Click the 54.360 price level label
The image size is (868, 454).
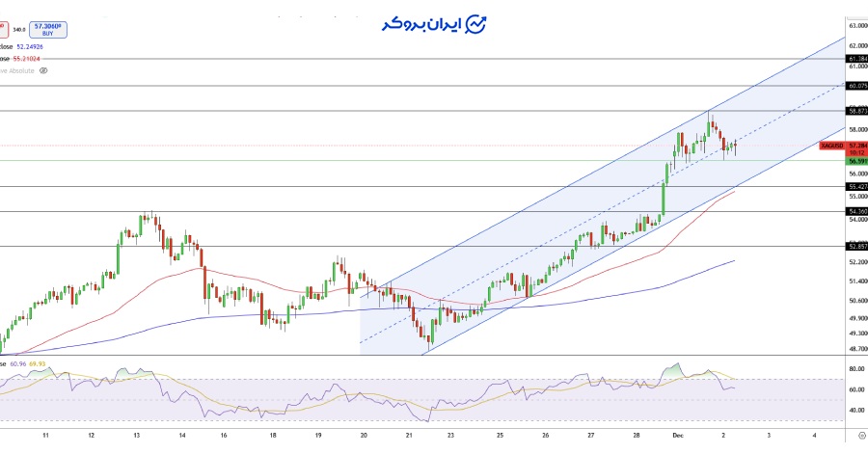[x=856, y=211]
